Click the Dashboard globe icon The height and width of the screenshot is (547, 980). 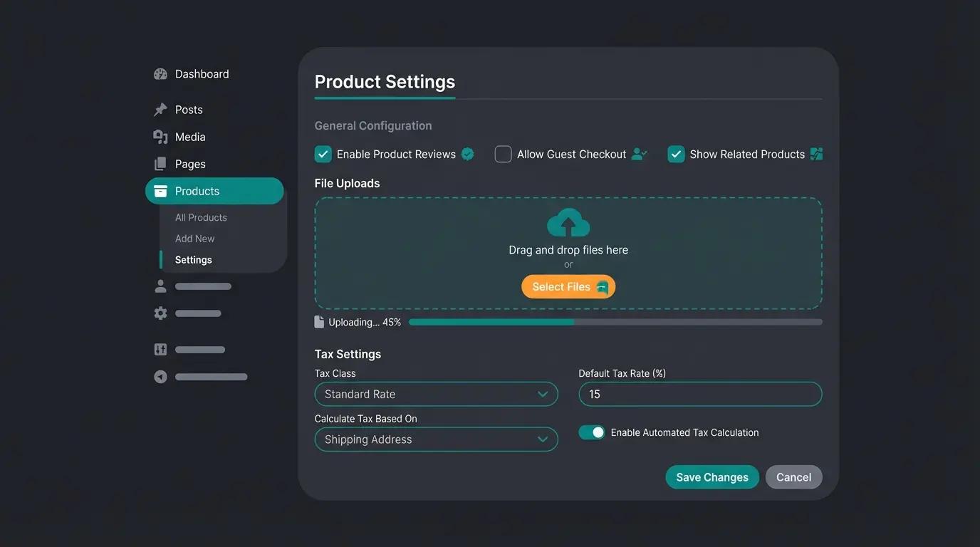pyautogui.click(x=160, y=73)
